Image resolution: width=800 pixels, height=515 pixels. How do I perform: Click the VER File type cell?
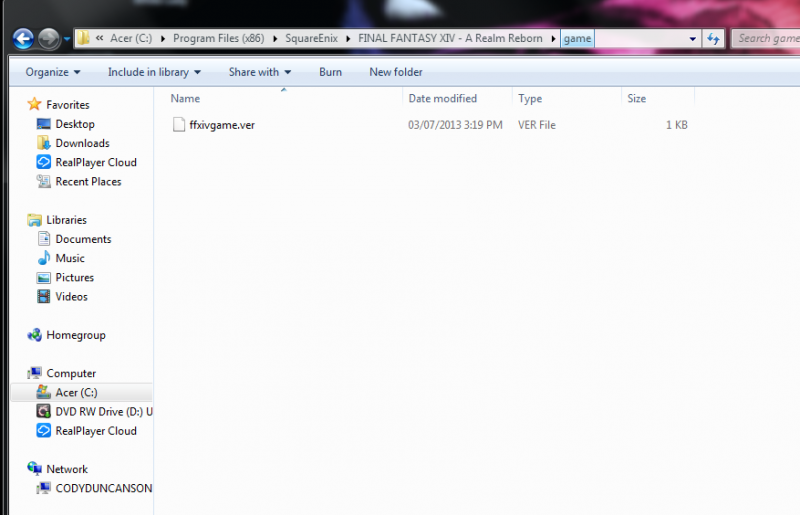[537, 125]
